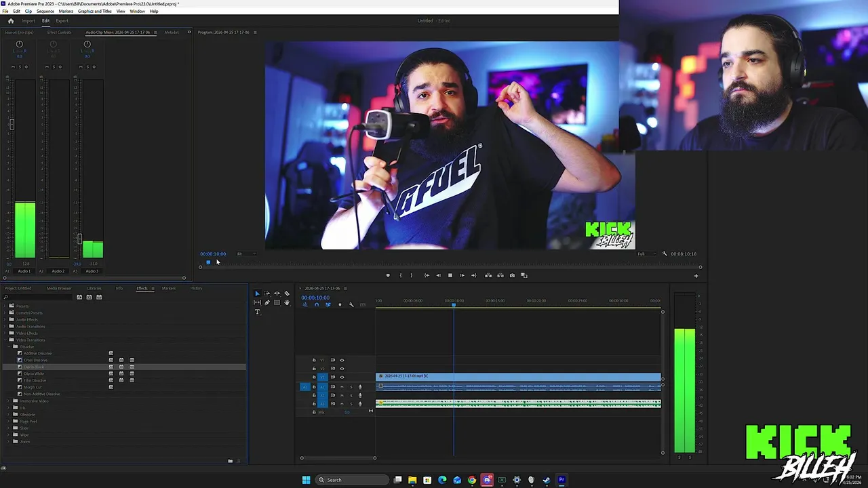Select the Hand tool

pyautogui.click(x=287, y=303)
